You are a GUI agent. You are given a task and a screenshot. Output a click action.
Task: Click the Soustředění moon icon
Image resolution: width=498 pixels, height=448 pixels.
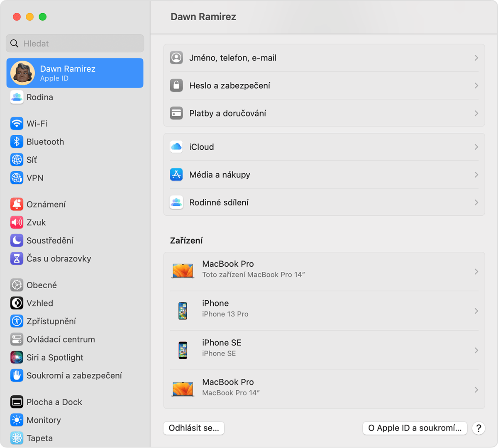[17, 241]
